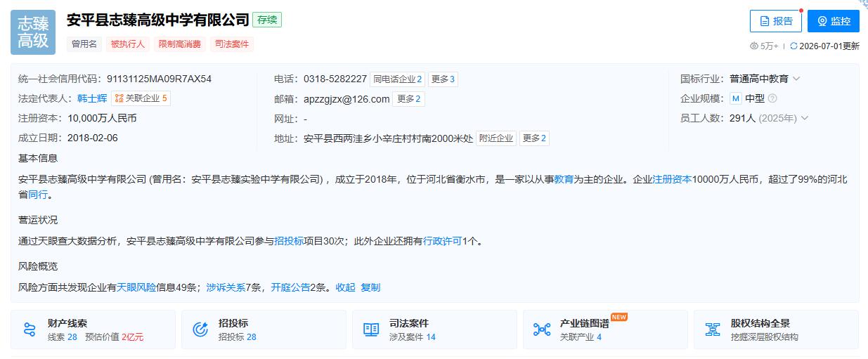868x359 pixels.
Task: Click the 同电话企业 2 badge
Action: click(x=398, y=79)
